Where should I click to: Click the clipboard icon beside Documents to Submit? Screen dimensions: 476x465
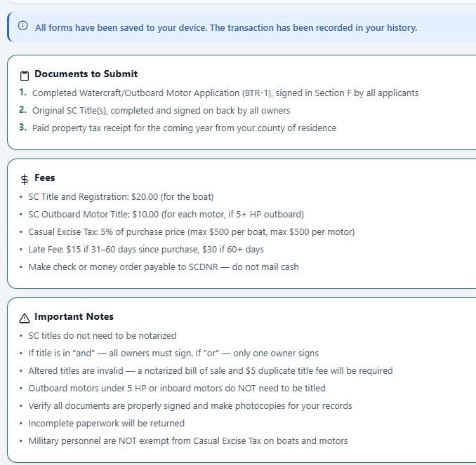point(25,75)
